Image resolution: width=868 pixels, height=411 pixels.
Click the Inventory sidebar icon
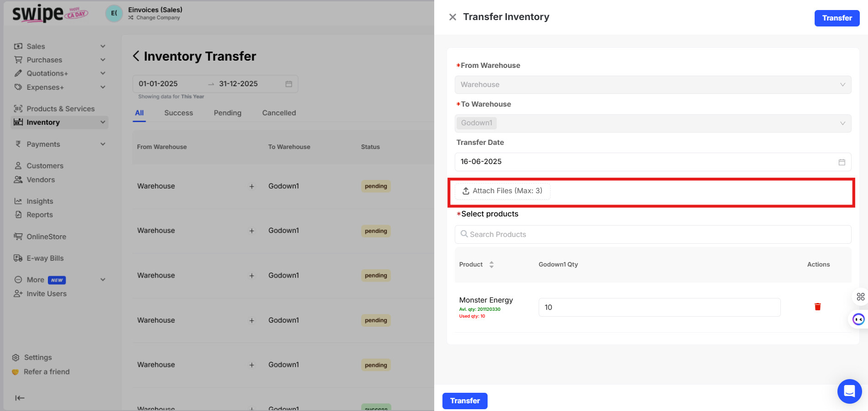(18, 122)
